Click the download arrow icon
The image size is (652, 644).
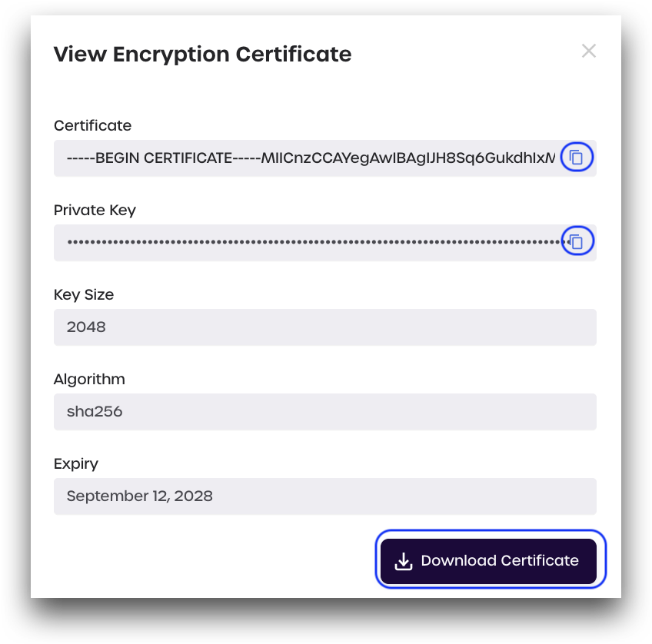404,562
